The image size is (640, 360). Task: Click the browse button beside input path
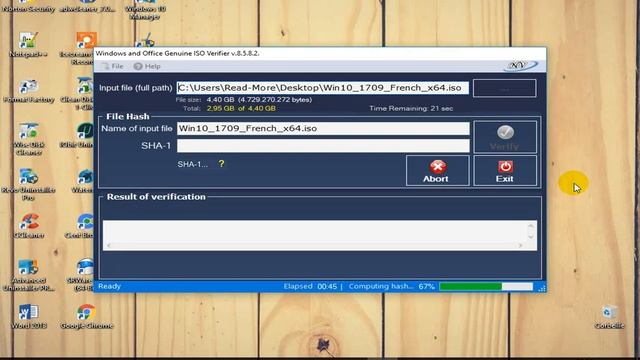click(504, 88)
